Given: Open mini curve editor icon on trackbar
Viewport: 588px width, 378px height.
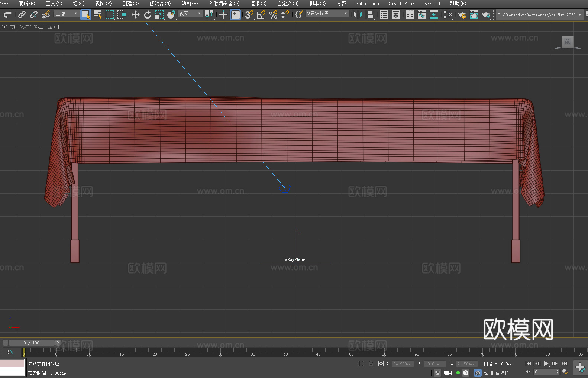Looking at the screenshot, I should [x=10, y=352].
